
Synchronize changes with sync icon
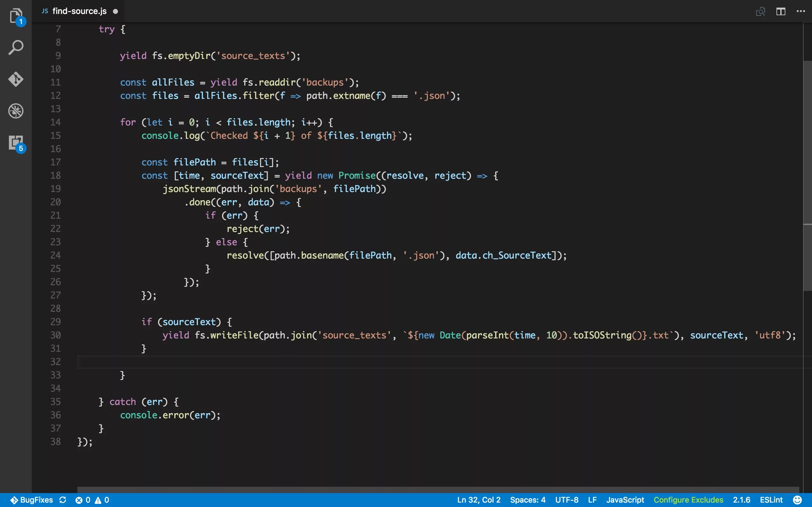point(63,500)
